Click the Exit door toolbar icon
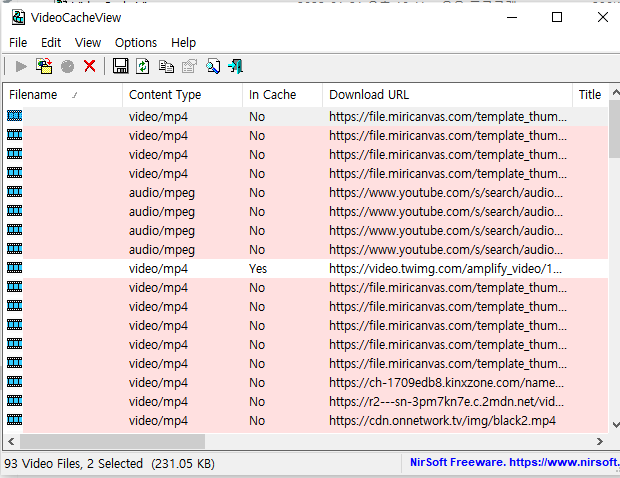 [x=236, y=66]
